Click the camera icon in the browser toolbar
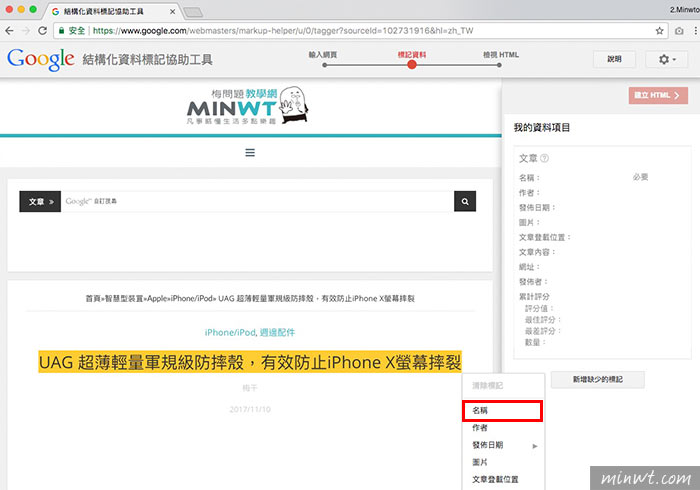Screen dimensions: 700x490 [679, 31]
